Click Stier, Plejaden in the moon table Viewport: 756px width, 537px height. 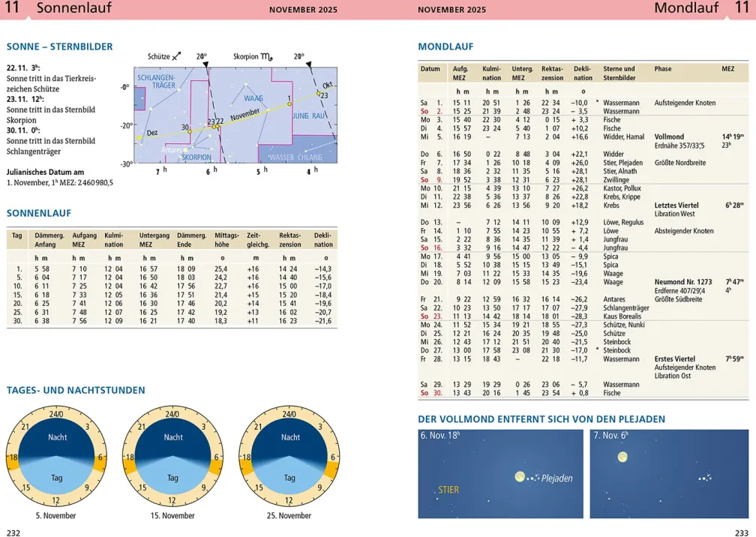pyautogui.click(x=622, y=163)
